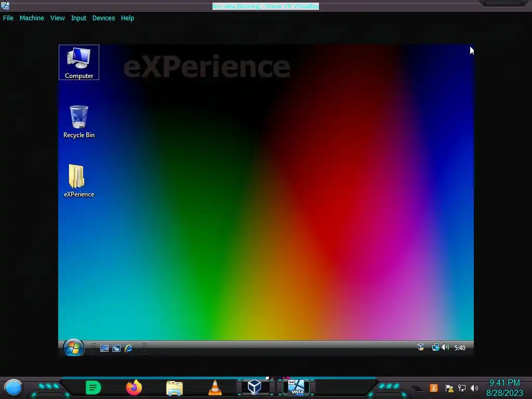Viewport: 532px width, 399px height.
Task: Click Switch between windows quick launch icon
Action: (x=116, y=348)
